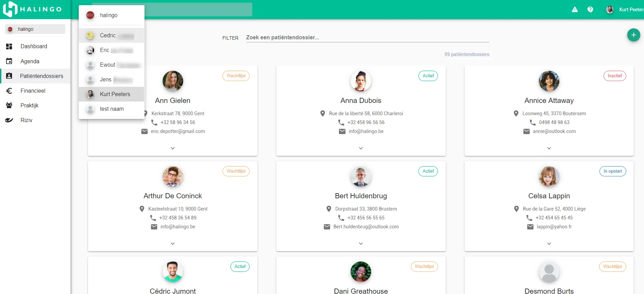Viewport: 644px width, 294px height.
Task: Click the mail icon on Anna Dubois card
Action: 342,131
